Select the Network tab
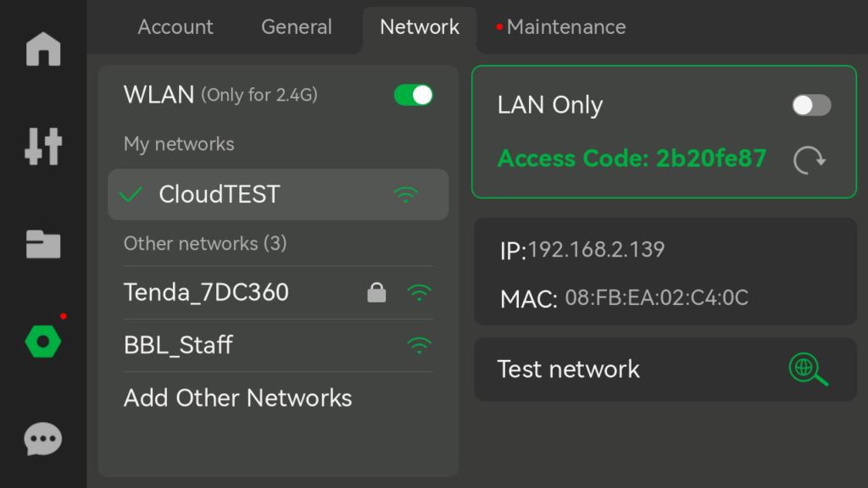 pos(420,27)
